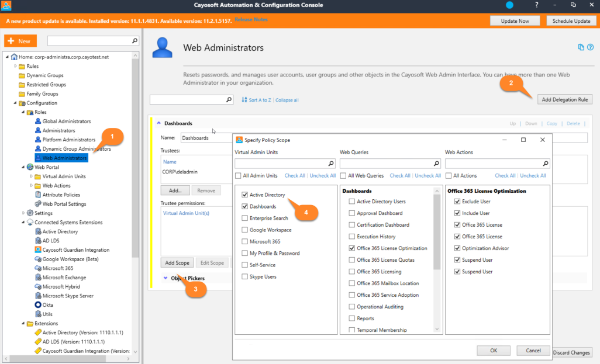Click the Dynamic Groups folder icon
This screenshot has height=364, width=600.
pyautogui.click(x=22, y=75)
